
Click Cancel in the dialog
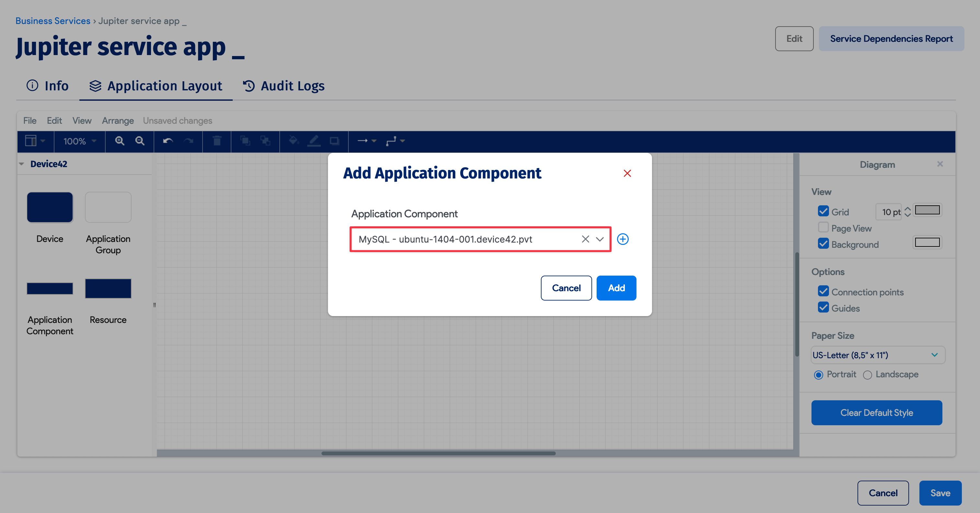(566, 288)
